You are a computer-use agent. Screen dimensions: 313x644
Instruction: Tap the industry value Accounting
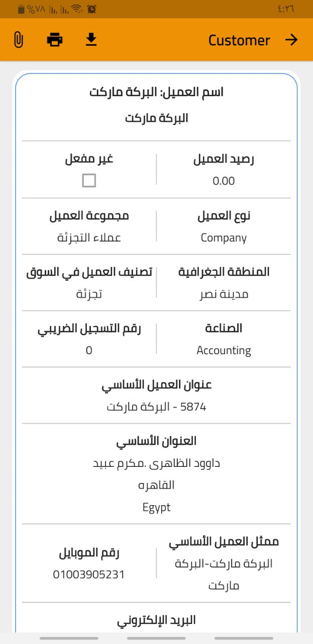coord(224,350)
